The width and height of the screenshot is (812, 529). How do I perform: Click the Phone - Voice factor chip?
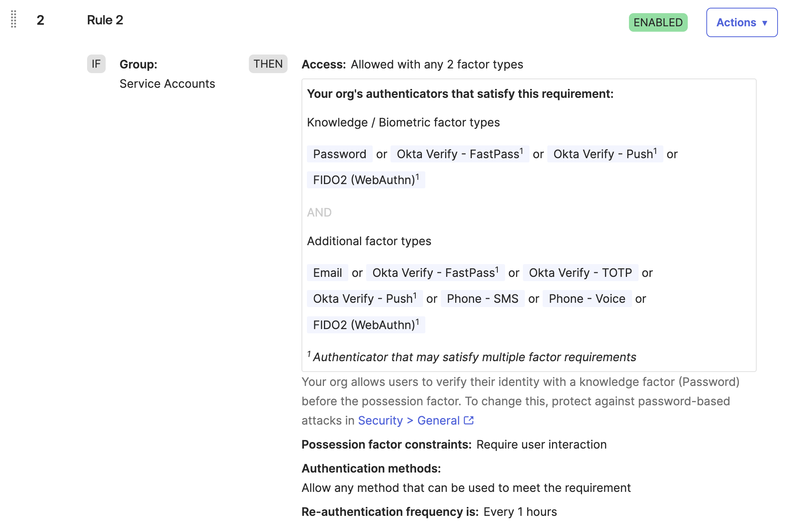[x=587, y=299]
